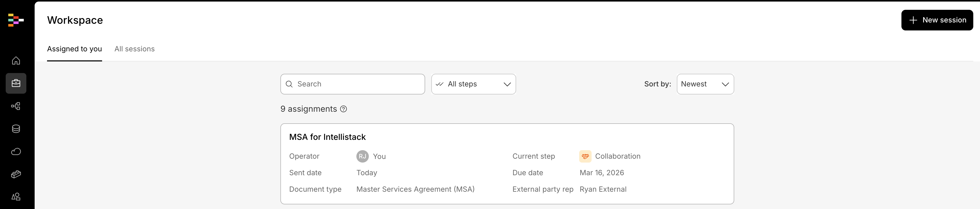
Task: Click the cloud icon in sidebar
Action: point(16,152)
